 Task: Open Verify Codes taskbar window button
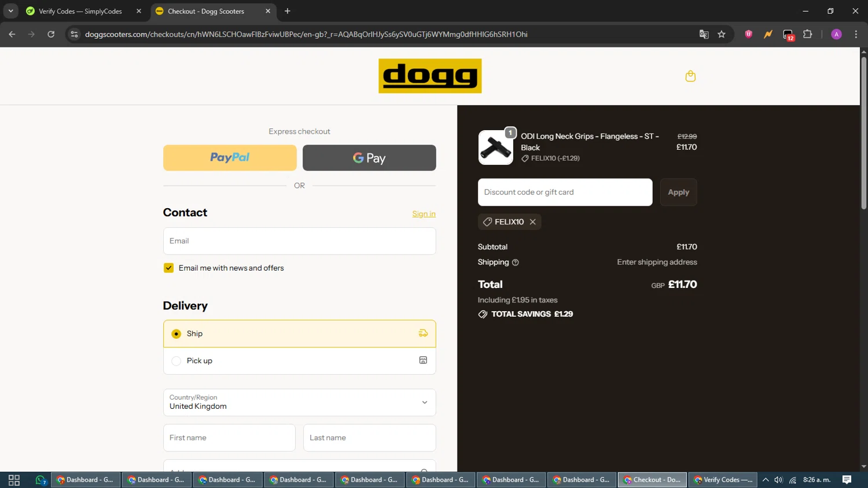pyautogui.click(x=723, y=480)
